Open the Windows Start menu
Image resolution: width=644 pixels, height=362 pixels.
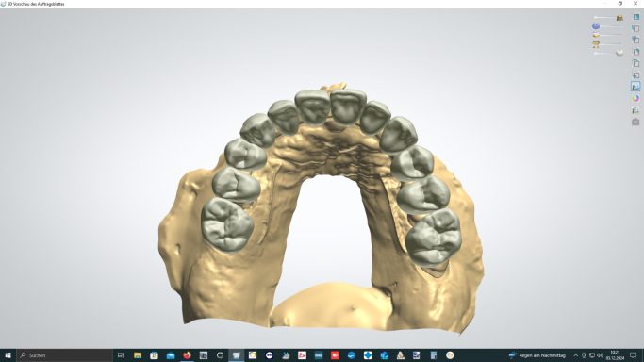click(x=8, y=355)
